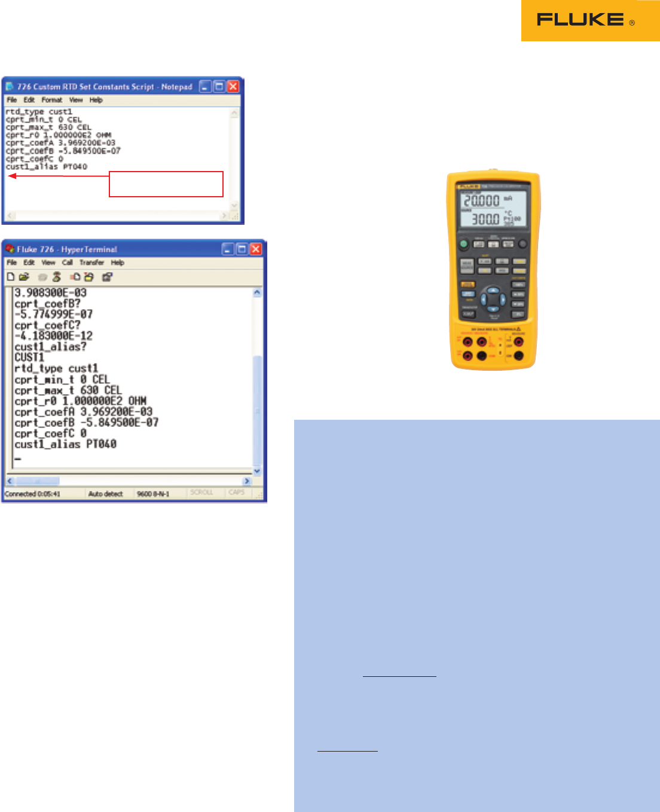The width and height of the screenshot is (660, 812).
Task: Click 'cprt_r0 1.000000E2 OHM' in HyperTerminal
Action: (x=81, y=401)
